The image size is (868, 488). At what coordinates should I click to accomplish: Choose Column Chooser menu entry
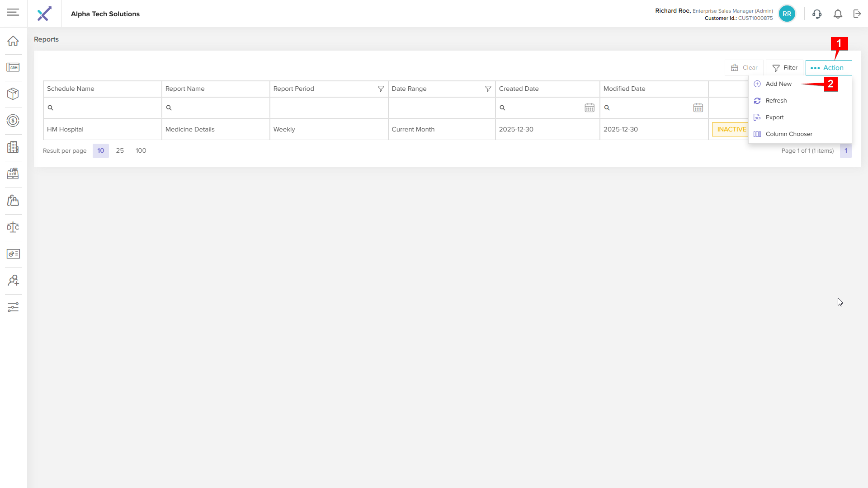point(788,134)
